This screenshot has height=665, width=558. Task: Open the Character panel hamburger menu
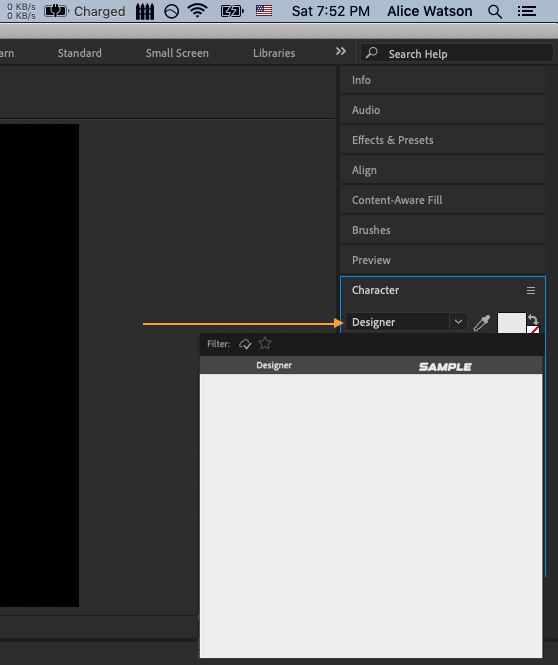531,291
